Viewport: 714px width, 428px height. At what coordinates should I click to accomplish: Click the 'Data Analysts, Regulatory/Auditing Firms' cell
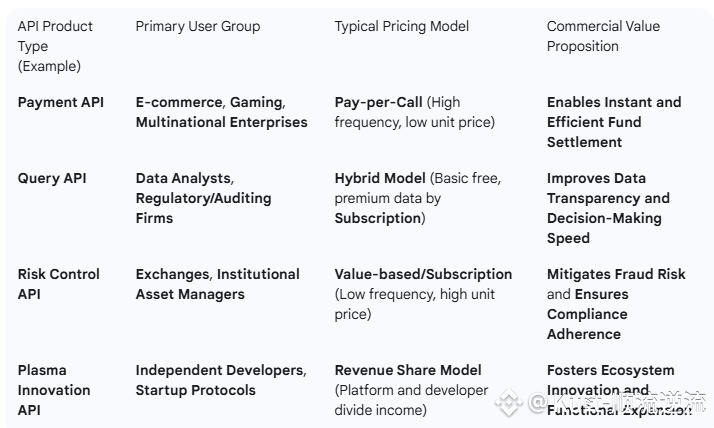click(x=203, y=198)
